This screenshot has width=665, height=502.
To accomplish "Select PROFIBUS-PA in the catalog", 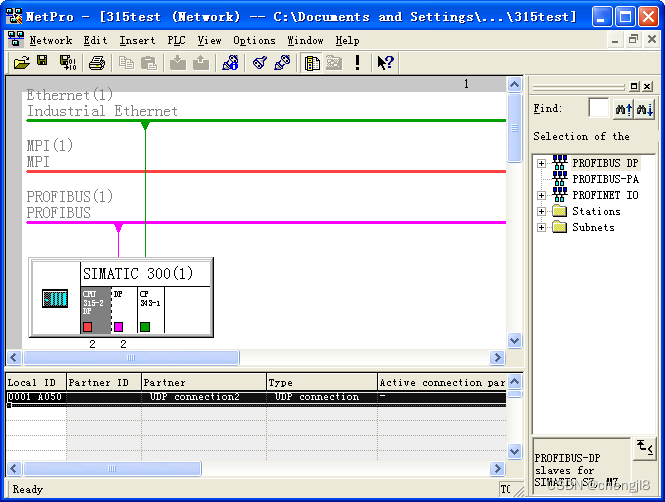I will 605,179.
